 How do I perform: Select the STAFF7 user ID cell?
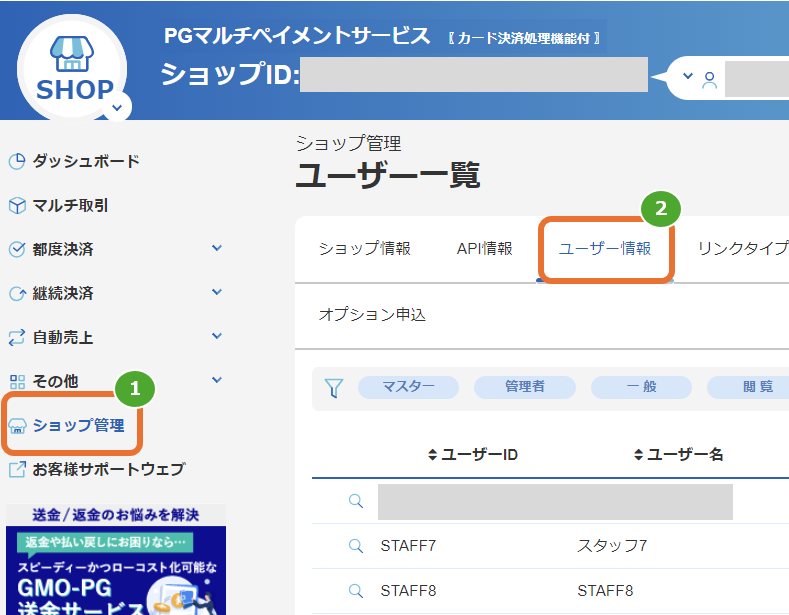[408, 546]
